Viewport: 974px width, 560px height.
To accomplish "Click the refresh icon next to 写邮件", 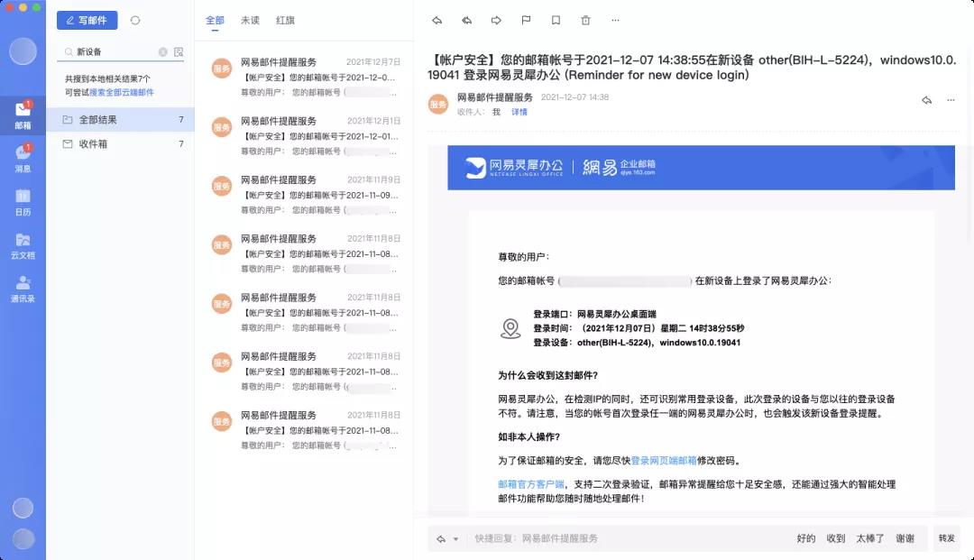I will tap(135, 20).
